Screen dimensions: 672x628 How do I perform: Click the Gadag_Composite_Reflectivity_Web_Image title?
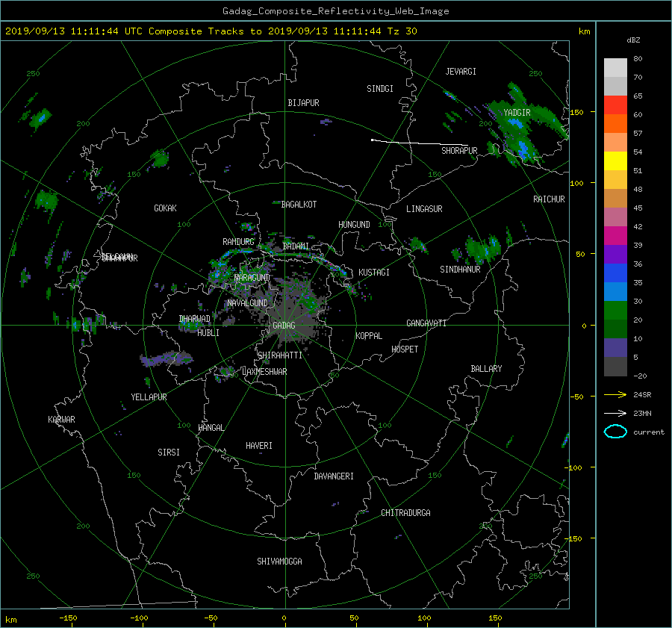point(335,11)
